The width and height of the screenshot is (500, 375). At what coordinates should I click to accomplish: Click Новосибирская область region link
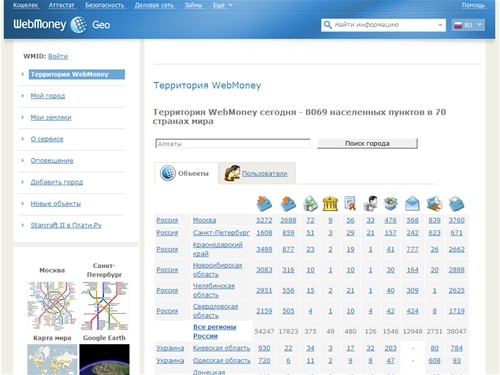(x=217, y=270)
